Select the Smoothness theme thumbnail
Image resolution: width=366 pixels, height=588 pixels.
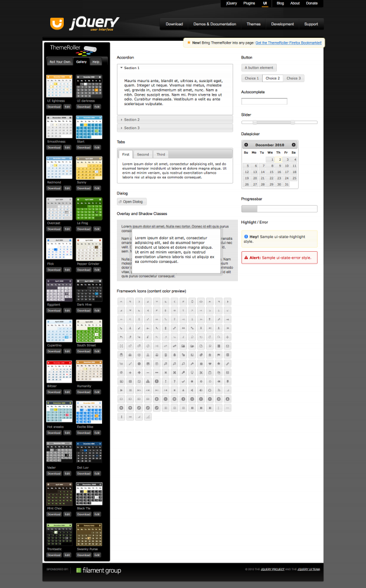59,127
